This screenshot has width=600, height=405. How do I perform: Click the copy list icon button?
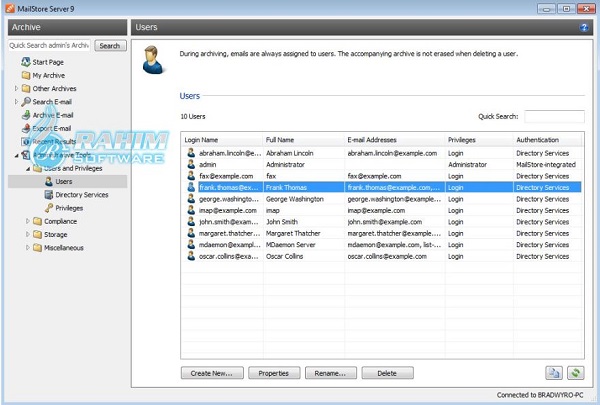coord(553,372)
